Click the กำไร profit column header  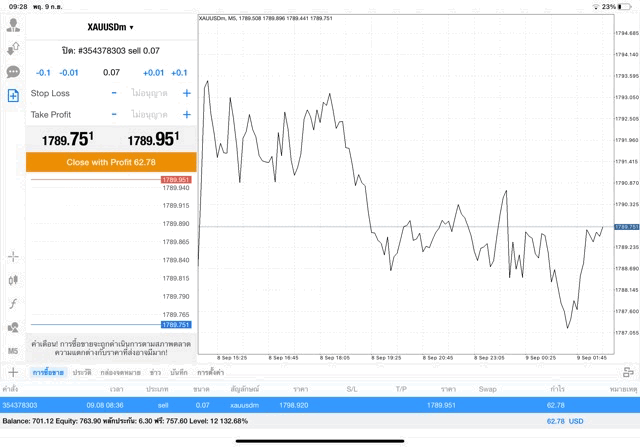click(557, 389)
